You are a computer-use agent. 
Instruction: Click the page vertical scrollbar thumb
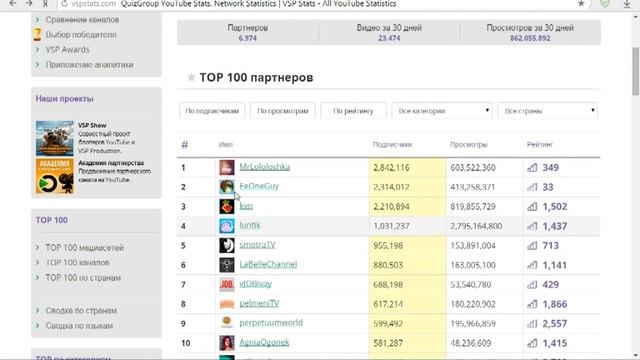[x=636, y=71]
